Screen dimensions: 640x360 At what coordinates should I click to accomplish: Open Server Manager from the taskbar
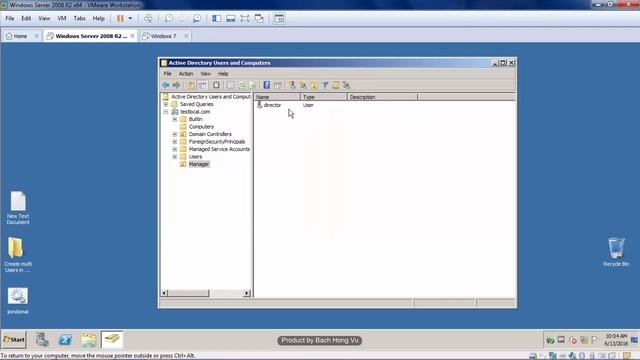click(42, 340)
